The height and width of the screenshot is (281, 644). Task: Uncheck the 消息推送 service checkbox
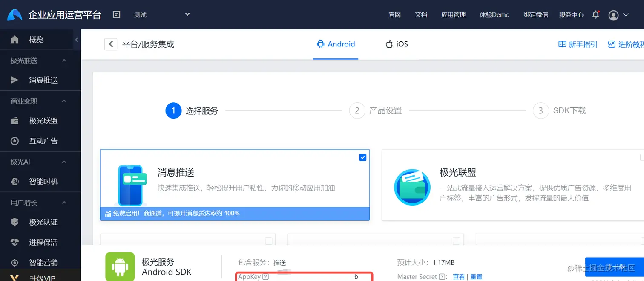(362, 157)
